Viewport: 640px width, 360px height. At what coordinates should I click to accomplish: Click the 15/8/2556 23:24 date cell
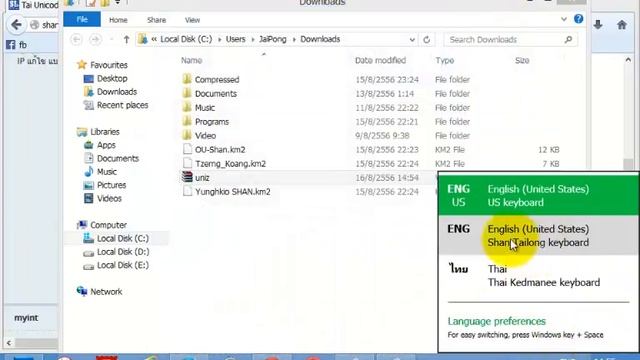(387, 80)
